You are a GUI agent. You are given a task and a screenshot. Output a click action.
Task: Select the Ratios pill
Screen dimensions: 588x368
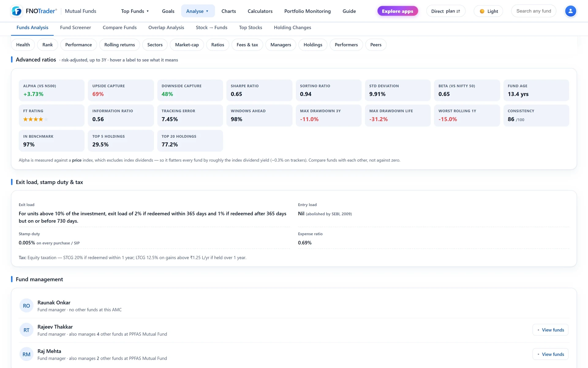[x=218, y=45]
